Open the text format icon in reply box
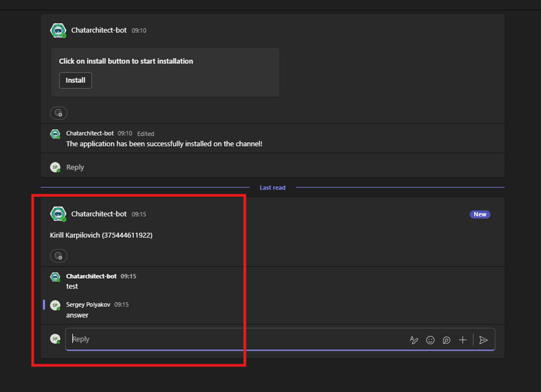The image size is (541, 392). 414,340
